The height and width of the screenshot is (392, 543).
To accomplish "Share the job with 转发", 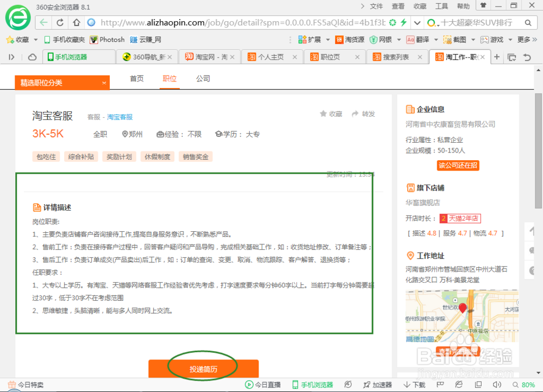I will pos(363,114).
